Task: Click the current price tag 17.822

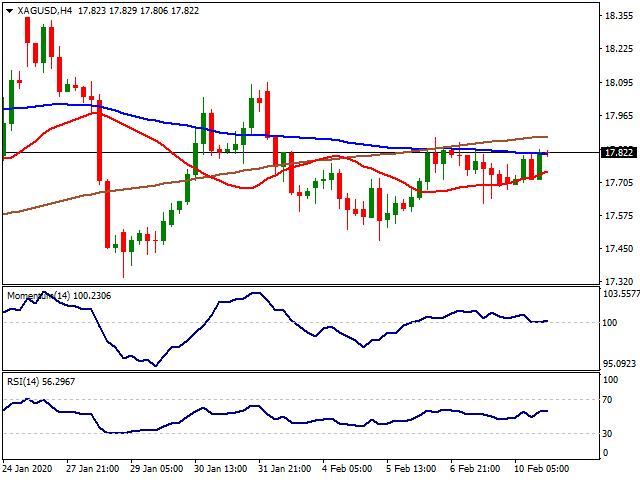Action: [618, 153]
